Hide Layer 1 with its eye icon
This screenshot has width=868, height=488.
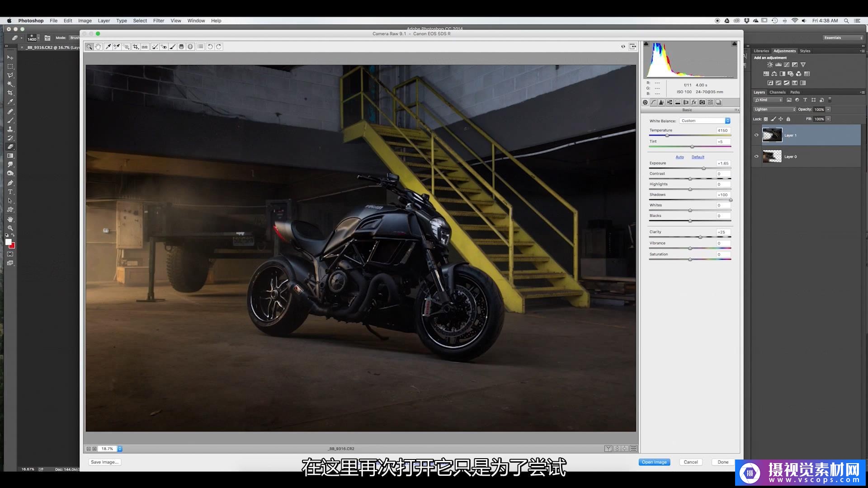756,135
